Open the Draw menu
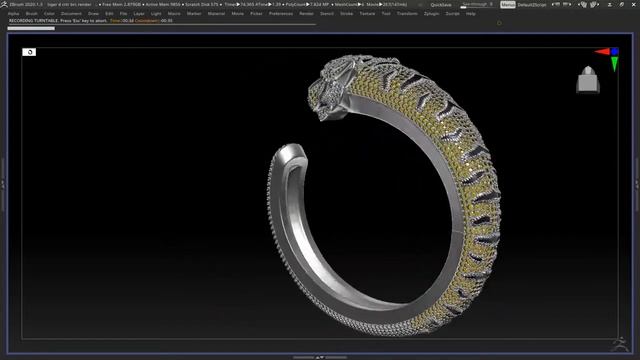 (93, 13)
